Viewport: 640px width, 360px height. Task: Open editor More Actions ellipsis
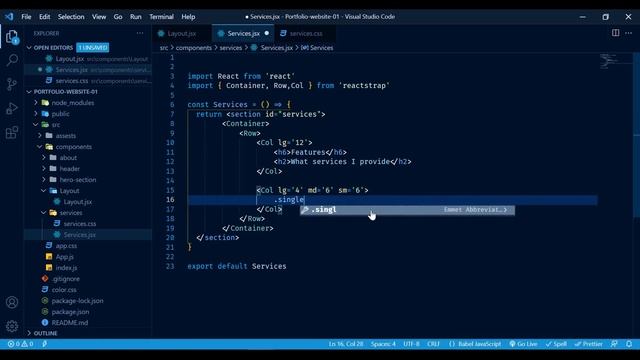tap(628, 33)
